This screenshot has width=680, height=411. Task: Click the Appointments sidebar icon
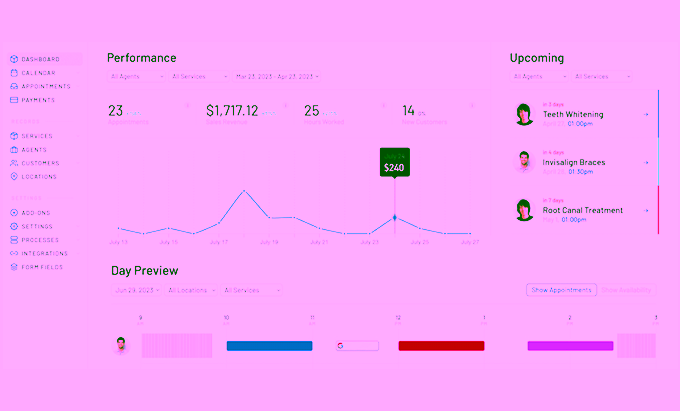click(13, 86)
